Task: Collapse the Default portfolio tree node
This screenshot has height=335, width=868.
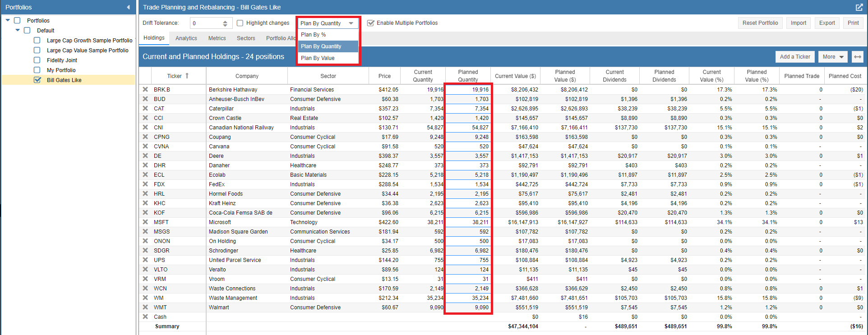Action: pos(18,30)
